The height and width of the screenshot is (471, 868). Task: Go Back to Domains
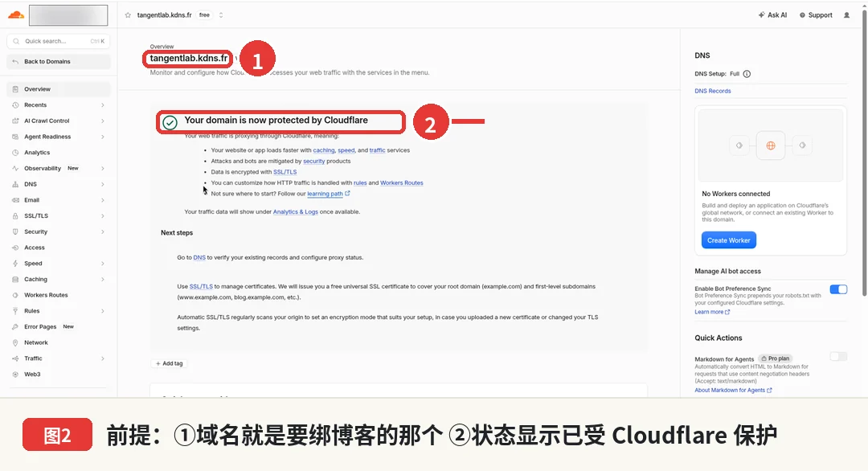pos(58,61)
